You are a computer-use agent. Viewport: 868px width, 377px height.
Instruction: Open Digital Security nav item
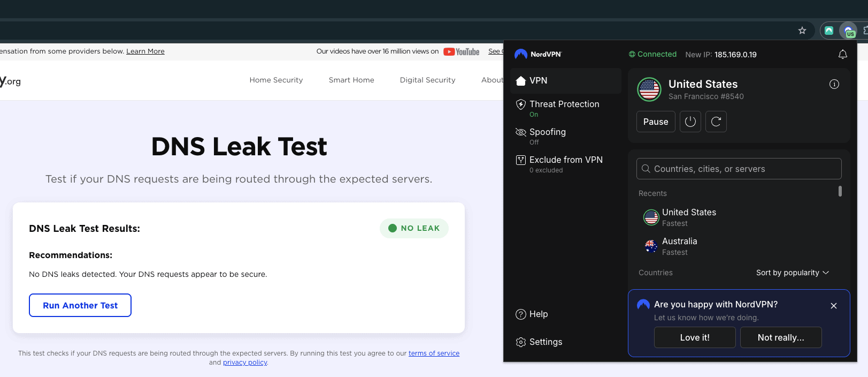click(428, 80)
